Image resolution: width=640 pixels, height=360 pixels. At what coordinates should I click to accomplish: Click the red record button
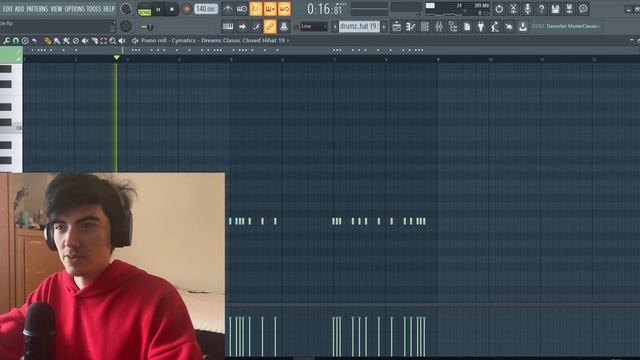pyautogui.click(x=187, y=9)
